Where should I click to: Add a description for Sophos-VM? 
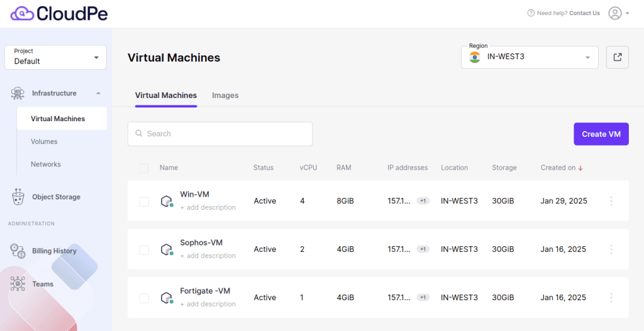tap(208, 256)
